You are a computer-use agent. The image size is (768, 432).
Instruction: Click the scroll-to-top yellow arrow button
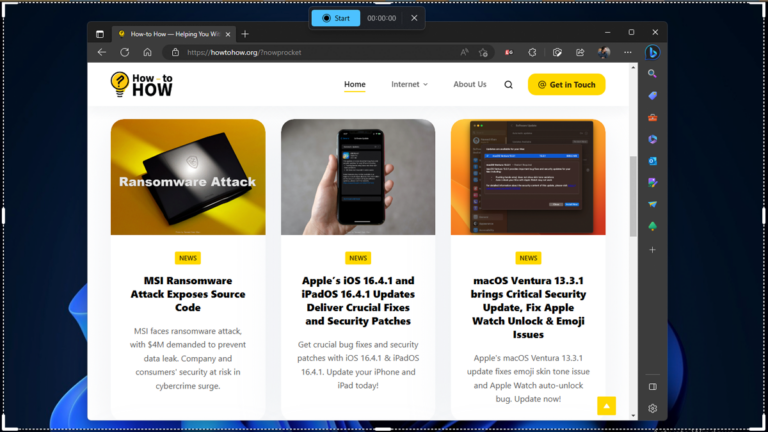(x=605, y=405)
